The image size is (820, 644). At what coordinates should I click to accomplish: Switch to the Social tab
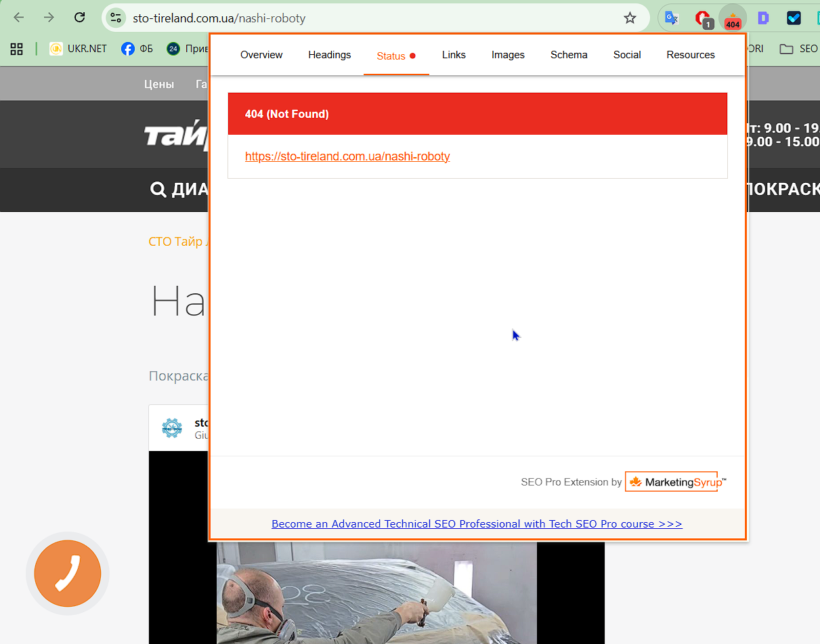point(627,55)
